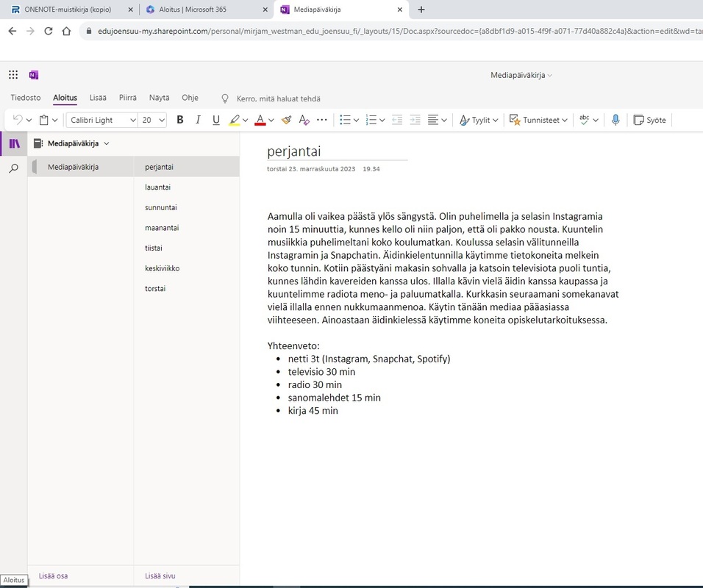The height and width of the screenshot is (588, 703).
Task: Start dictation with the microphone icon
Action: pos(615,120)
